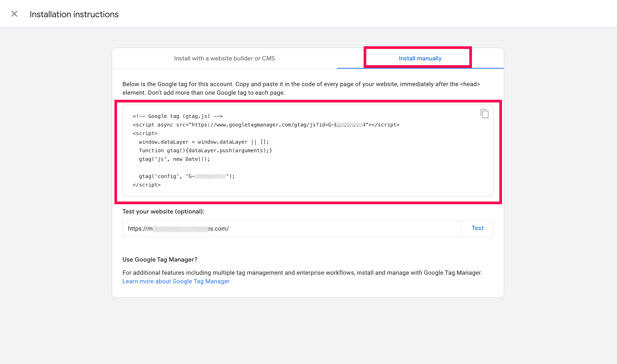Image resolution: width=617 pixels, height=364 pixels.
Task: Click the 'Below is the Google tag' paragraph
Action: pyautogui.click(x=300, y=88)
